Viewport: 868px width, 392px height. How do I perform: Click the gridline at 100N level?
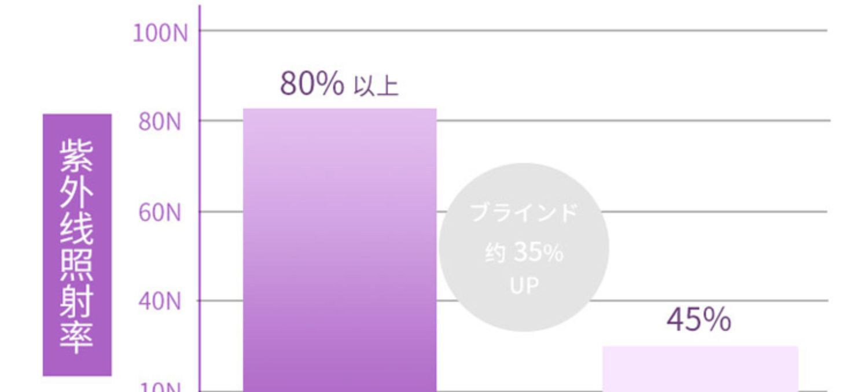pos(509,30)
